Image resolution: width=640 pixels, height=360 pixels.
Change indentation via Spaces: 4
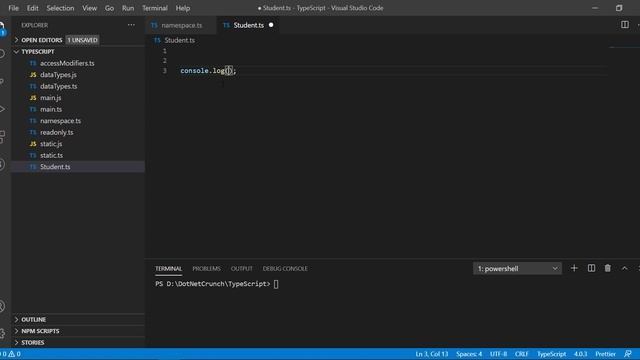coord(469,354)
